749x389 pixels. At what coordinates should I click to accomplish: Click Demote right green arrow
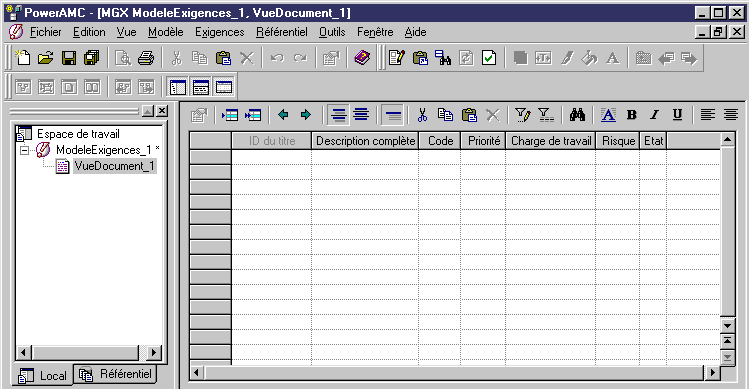coord(306,115)
